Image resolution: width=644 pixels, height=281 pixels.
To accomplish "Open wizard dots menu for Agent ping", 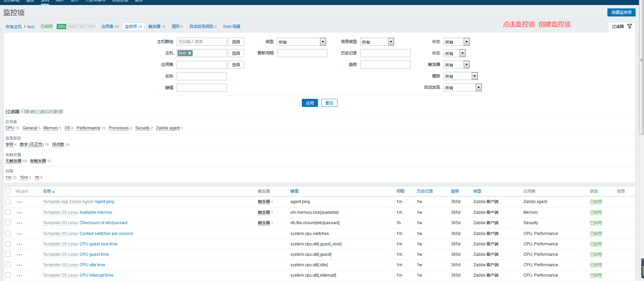I will click(19, 202).
